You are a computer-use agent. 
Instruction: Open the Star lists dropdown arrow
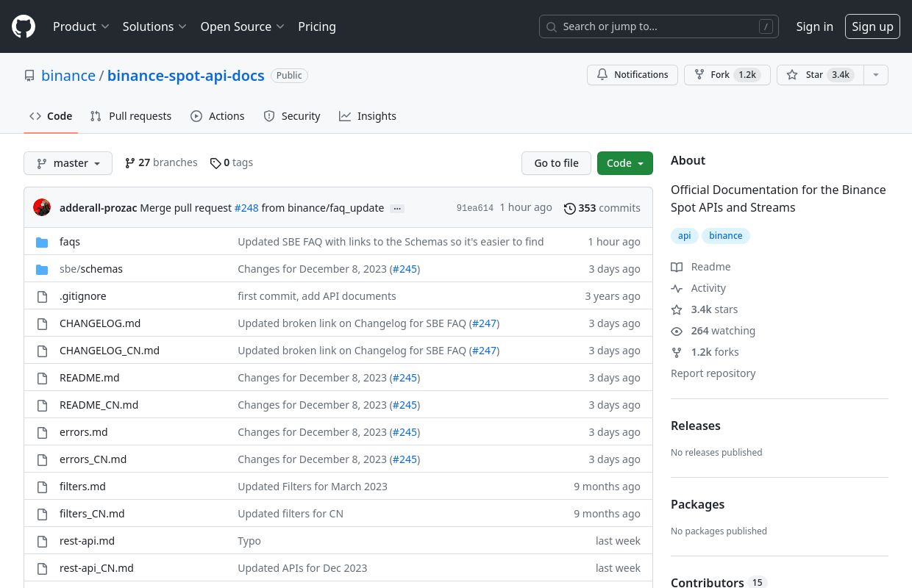tap(875, 75)
